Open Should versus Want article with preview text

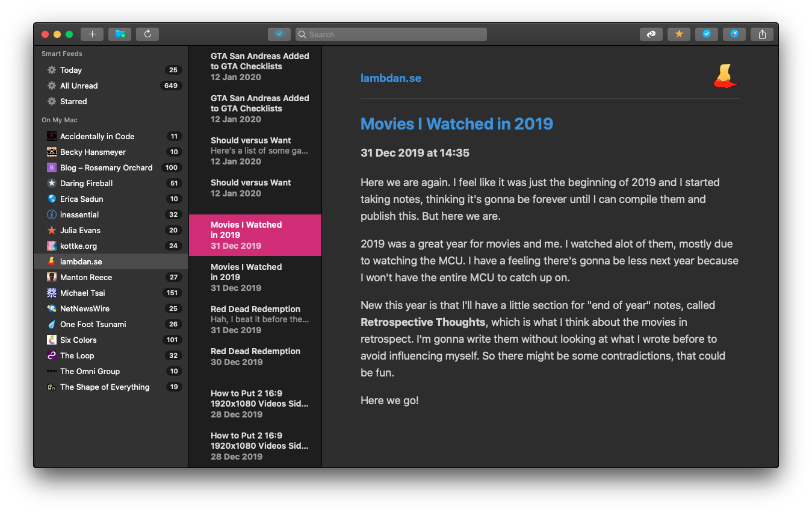[255, 151]
